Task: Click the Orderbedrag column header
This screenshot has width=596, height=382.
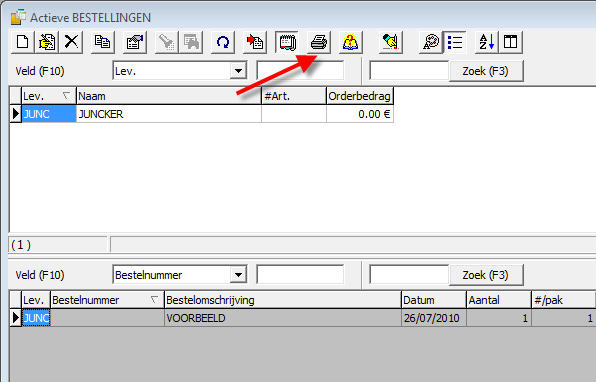Action: tap(360, 96)
